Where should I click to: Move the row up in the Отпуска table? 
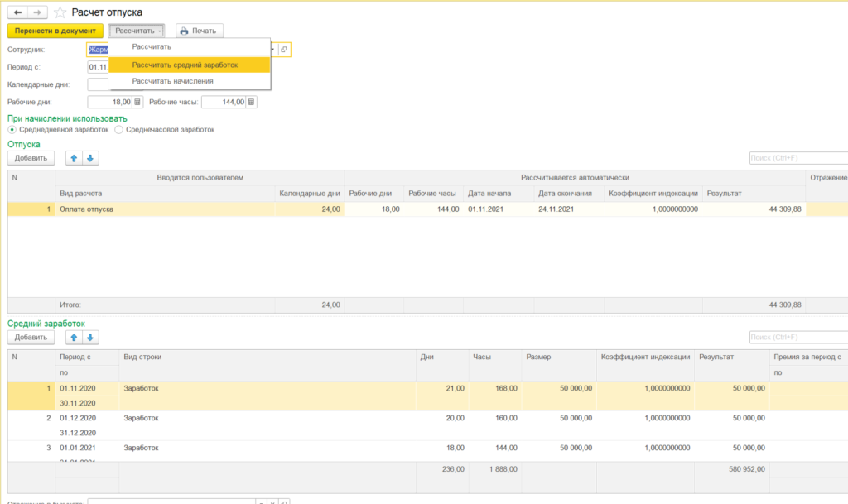[74, 158]
